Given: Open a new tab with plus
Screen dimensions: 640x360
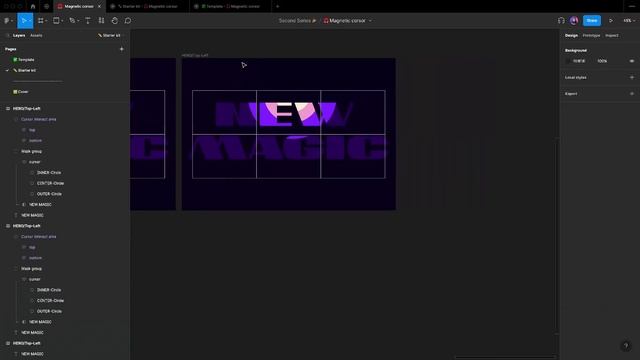Looking at the screenshot, I should point(278,6).
